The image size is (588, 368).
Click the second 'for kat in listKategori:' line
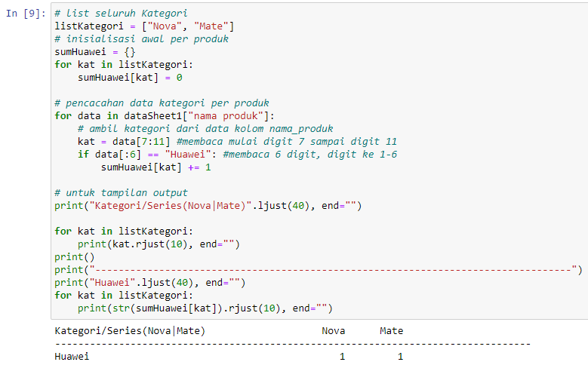(124, 232)
